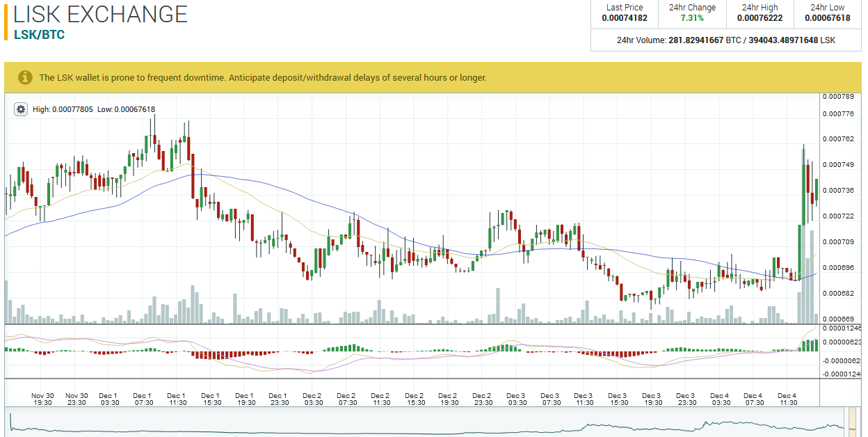868x437 pixels.
Task: Click the Dec 2 03:30 time label
Action: tap(313, 399)
